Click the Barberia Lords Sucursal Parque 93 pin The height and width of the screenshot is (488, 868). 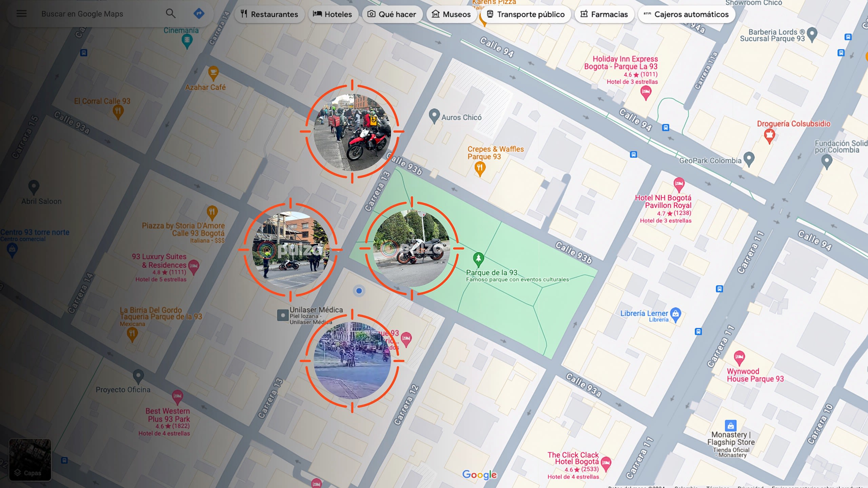tap(812, 35)
